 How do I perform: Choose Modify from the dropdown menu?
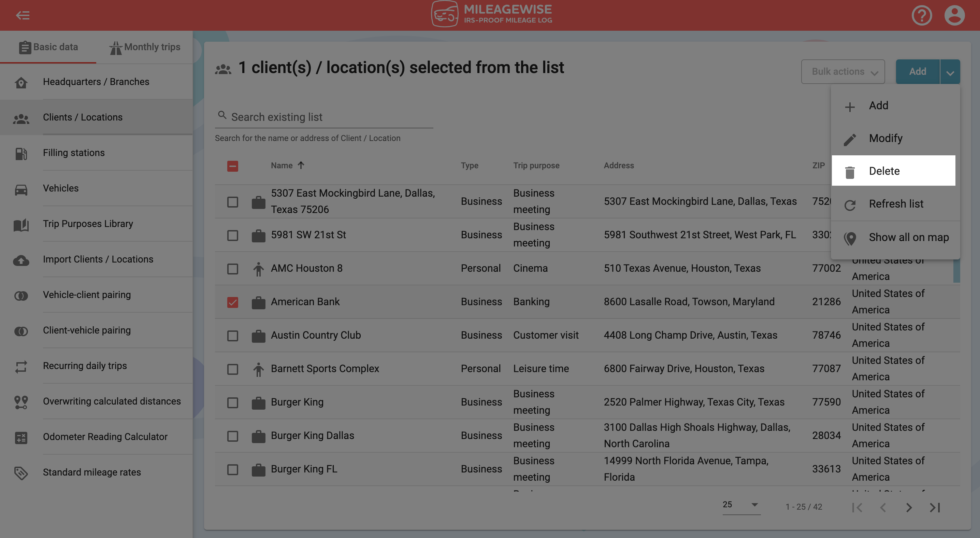[895, 139]
